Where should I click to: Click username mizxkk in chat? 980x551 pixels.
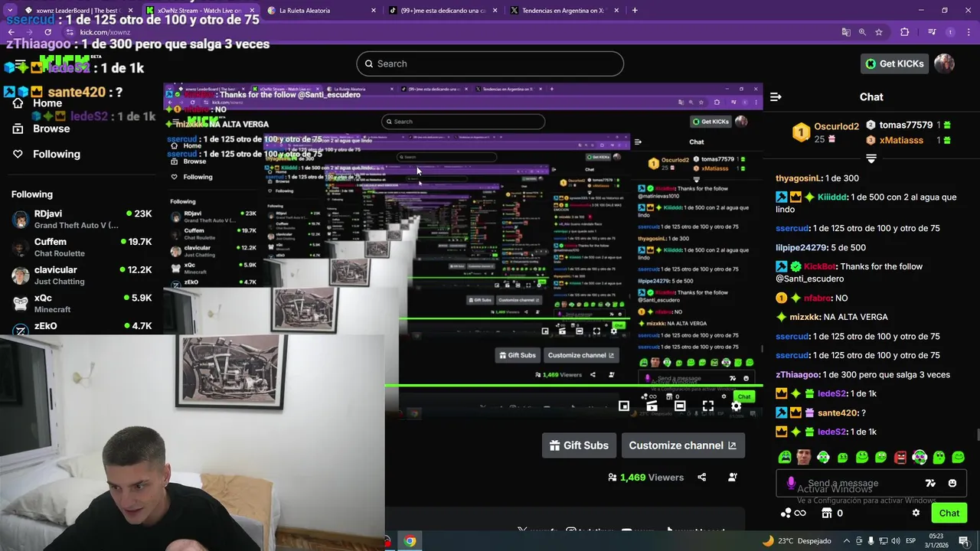pyautogui.click(x=805, y=318)
